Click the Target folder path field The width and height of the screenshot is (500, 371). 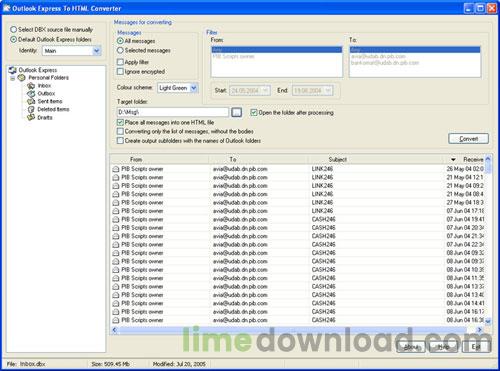click(x=173, y=112)
